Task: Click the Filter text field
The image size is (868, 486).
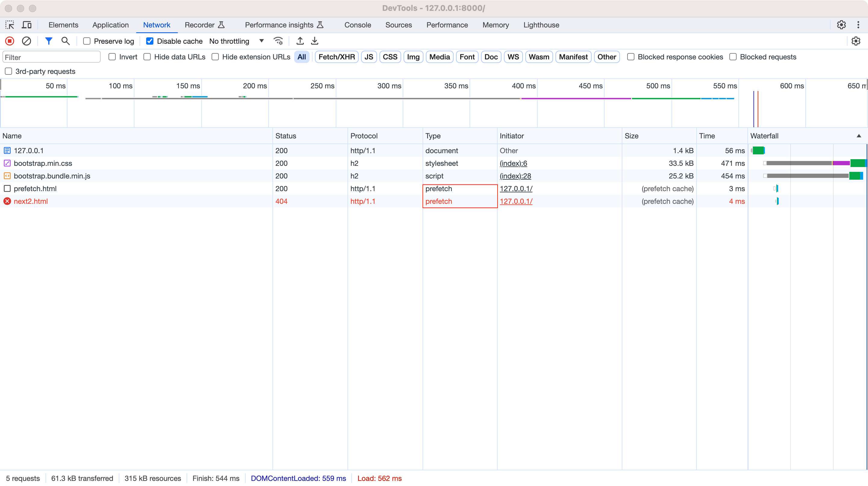Action: point(52,57)
